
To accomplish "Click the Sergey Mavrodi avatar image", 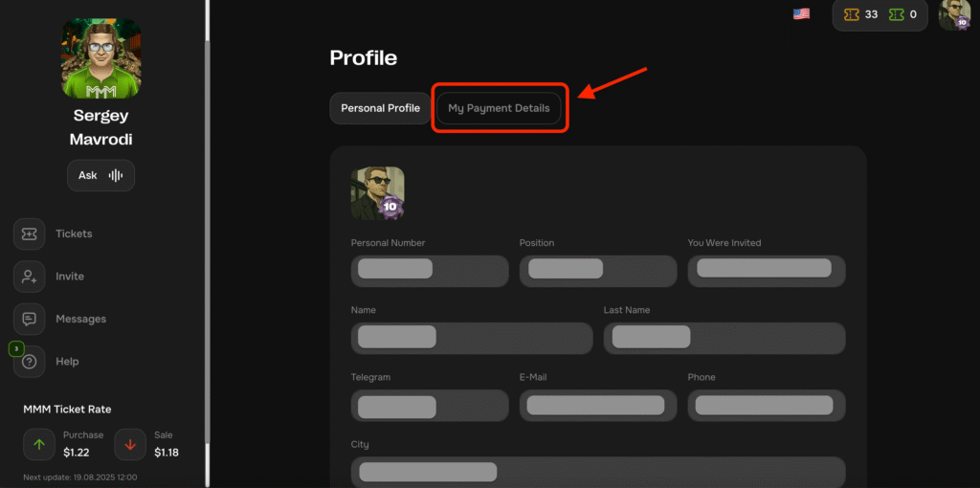I will click(101, 58).
